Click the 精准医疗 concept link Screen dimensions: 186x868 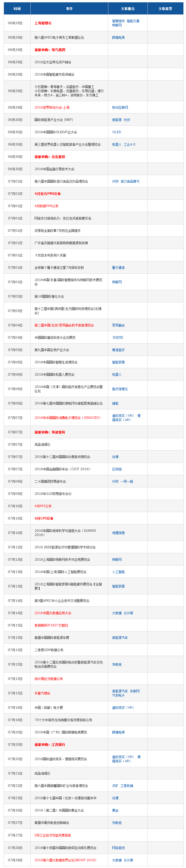click(x=118, y=350)
